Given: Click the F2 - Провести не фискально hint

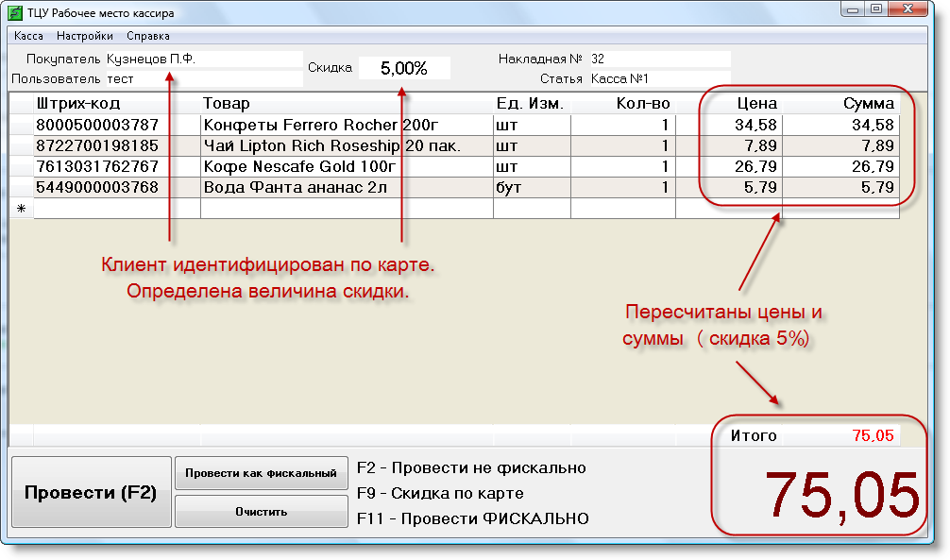Looking at the screenshot, I should point(471,467).
